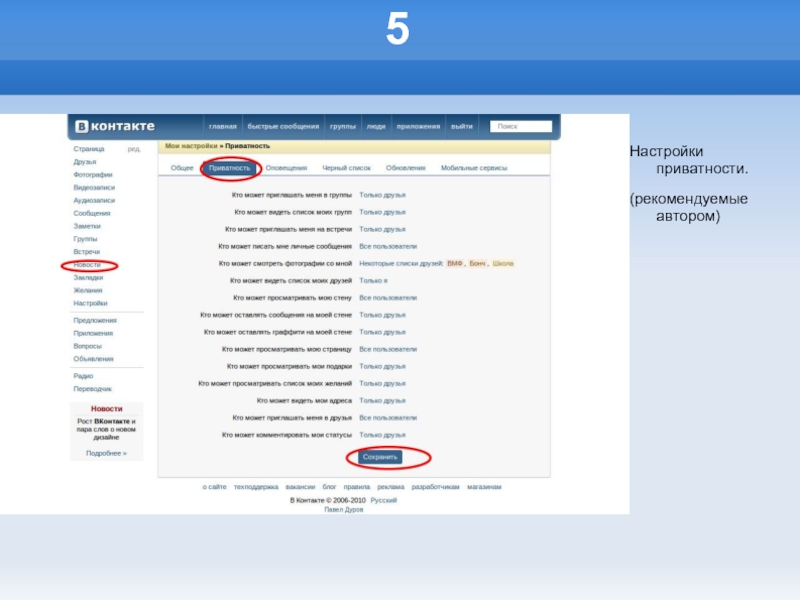This screenshot has width=800, height=600.
Task: Switch to the Общее tab
Action: coord(182,168)
